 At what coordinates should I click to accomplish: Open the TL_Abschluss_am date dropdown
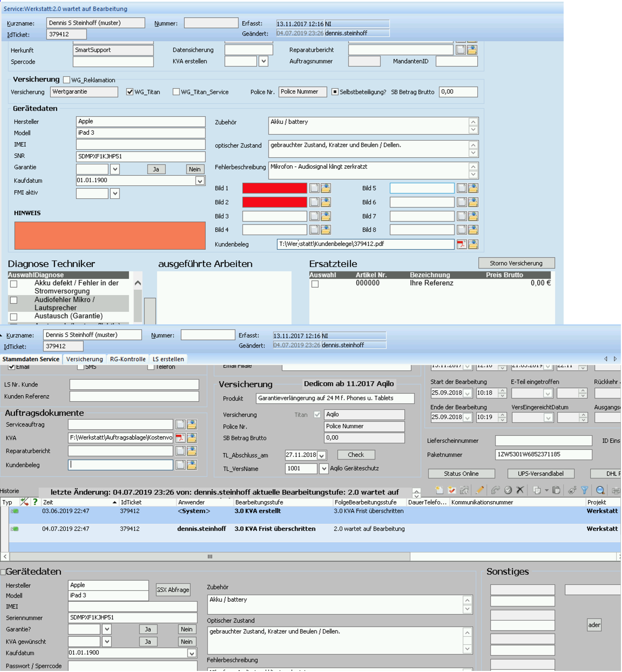point(322,455)
